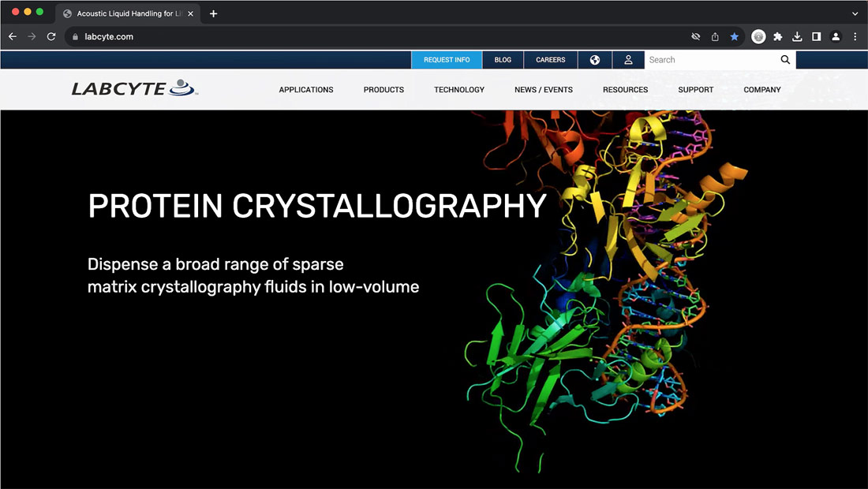
Task: Expand the tab search chevron
Action: [x=855, y=13]
